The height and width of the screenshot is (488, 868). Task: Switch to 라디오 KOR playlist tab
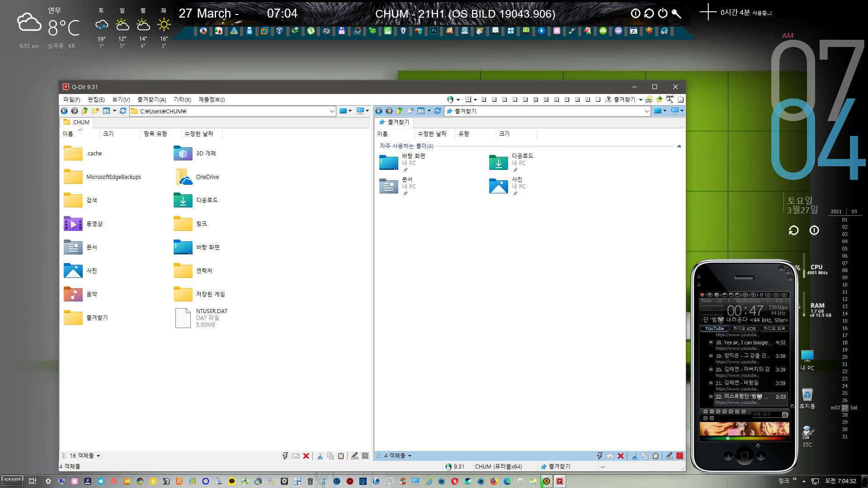744,328
